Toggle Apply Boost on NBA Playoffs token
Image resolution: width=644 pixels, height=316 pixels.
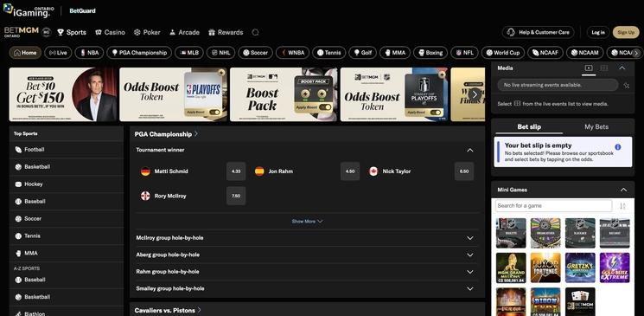point(214,112)
